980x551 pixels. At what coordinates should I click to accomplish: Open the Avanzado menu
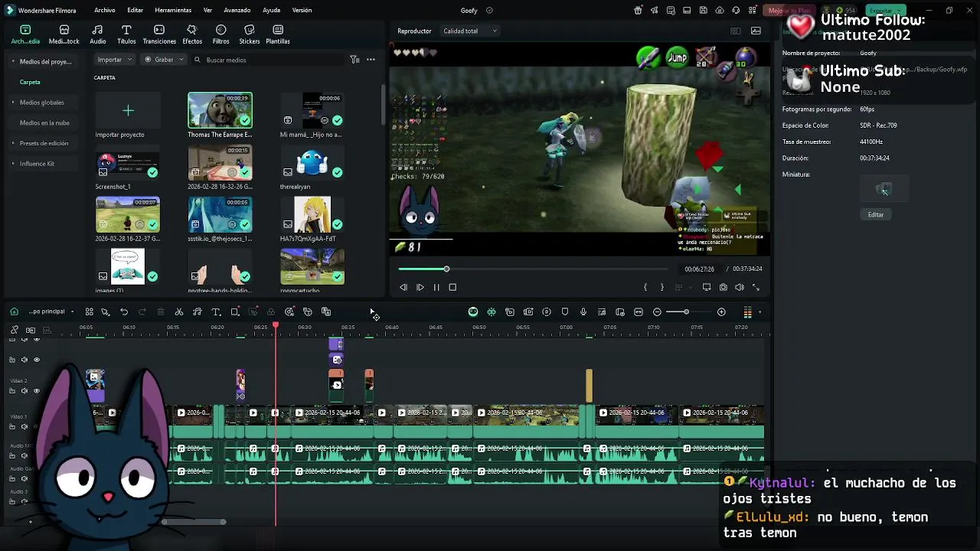(x=237, y=11)
